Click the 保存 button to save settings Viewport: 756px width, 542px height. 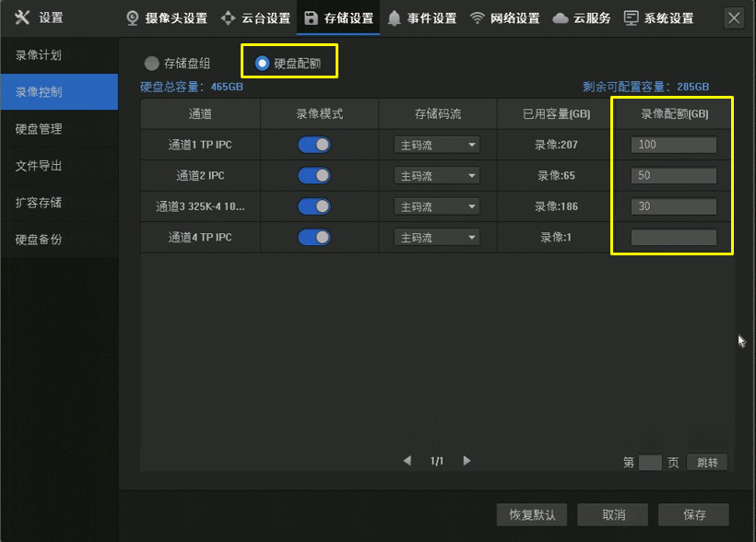(x=693, y=514)
